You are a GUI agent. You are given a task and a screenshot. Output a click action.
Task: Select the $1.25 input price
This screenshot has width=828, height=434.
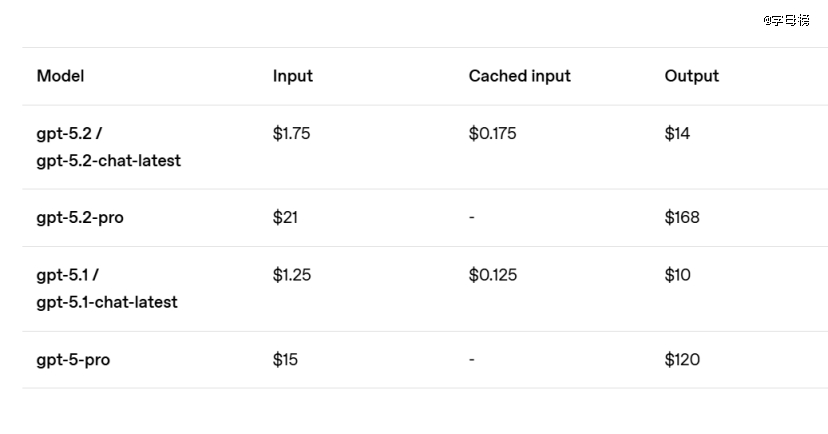coord(291,275)
